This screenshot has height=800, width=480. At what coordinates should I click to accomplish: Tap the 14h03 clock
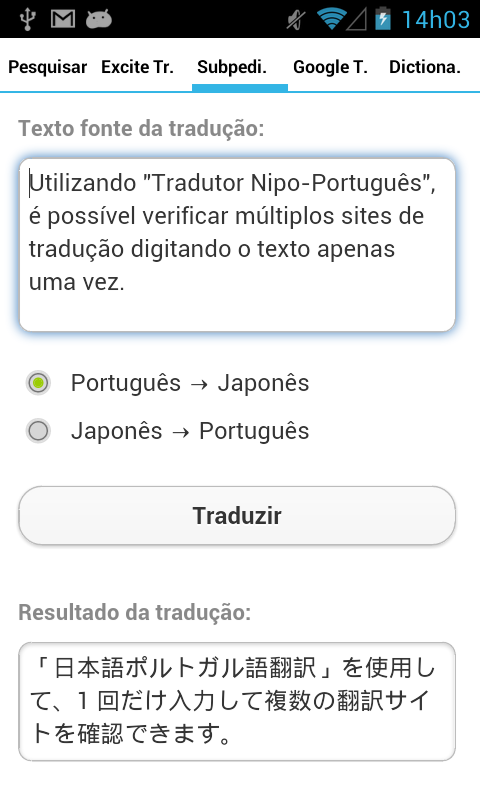pos(436,20)
